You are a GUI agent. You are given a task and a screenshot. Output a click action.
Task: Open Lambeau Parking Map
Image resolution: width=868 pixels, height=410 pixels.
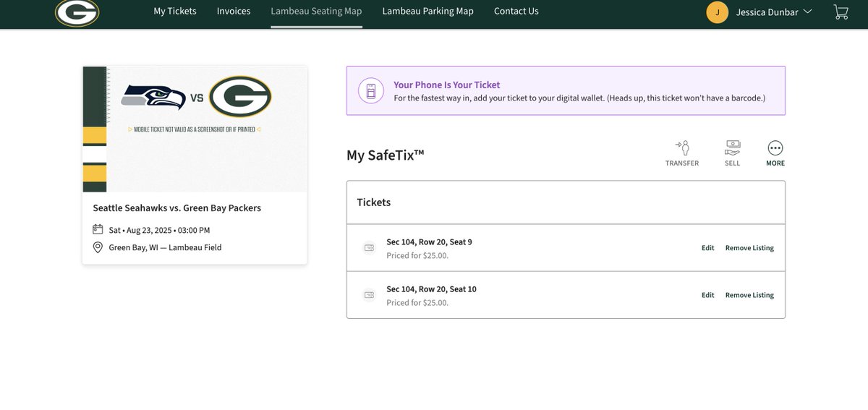(x=428, y=11)
